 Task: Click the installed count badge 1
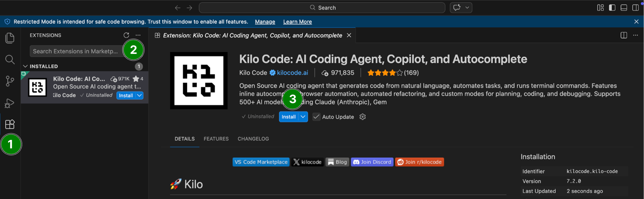(139, 66)
